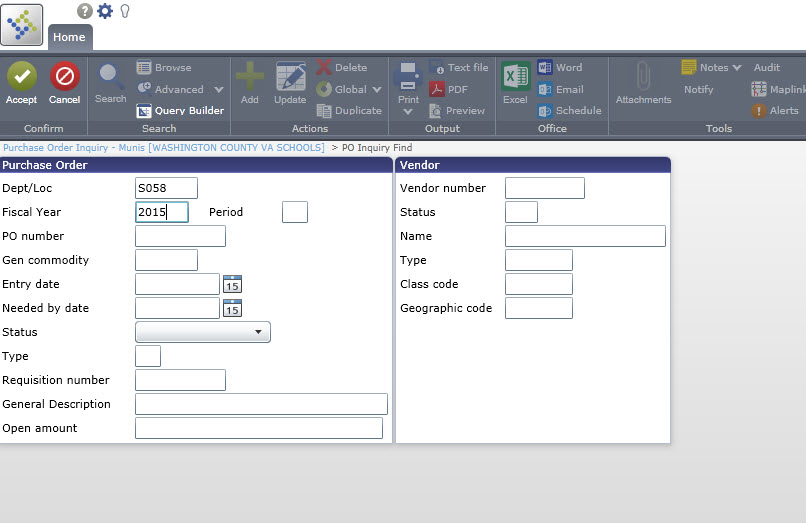Viewport: 806px width, 523px height.
Task: Click the Notify button
Action: pyautogui.click(x=699, y=89)
